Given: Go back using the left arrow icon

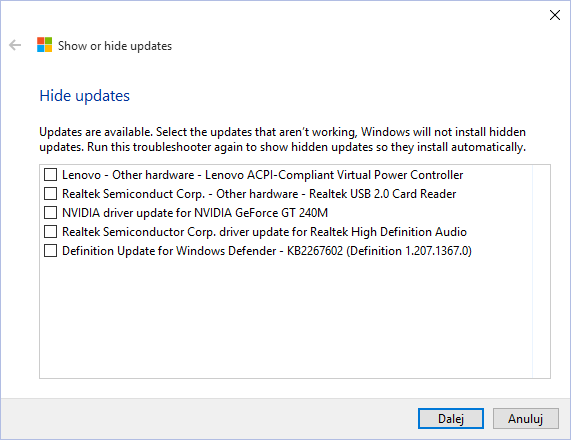Looking at the screenshot, I should pyautogui.click(x=15, y=45).
